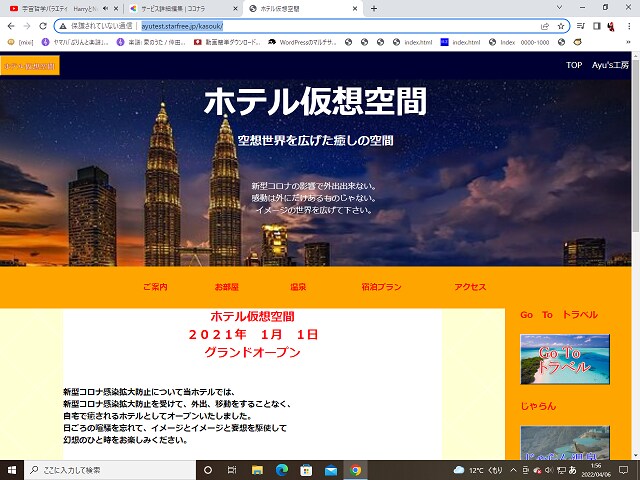Open the Ayu's工房 header link
Screen dimensions: 640x480
[610, 65]
